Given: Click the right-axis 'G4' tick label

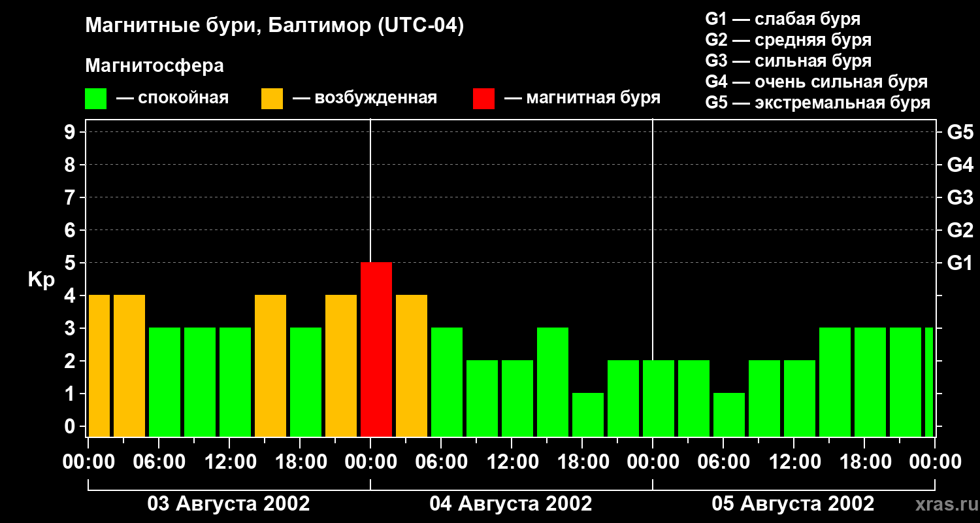Looking at the screenshot, I should point(960,165).
